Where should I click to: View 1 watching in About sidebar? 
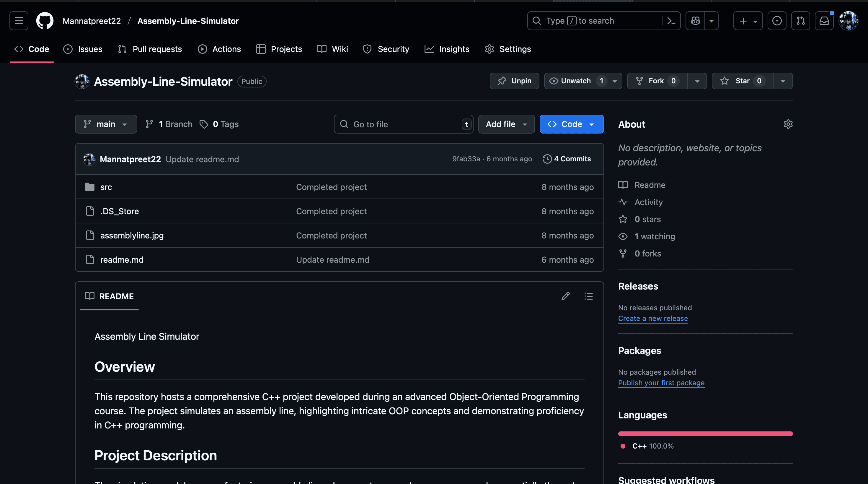coord(647,236)
